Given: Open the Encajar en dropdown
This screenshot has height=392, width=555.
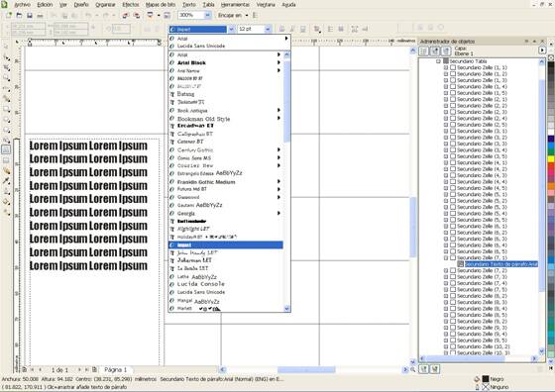Looking at the screenshot, I should tap(247, 15).
